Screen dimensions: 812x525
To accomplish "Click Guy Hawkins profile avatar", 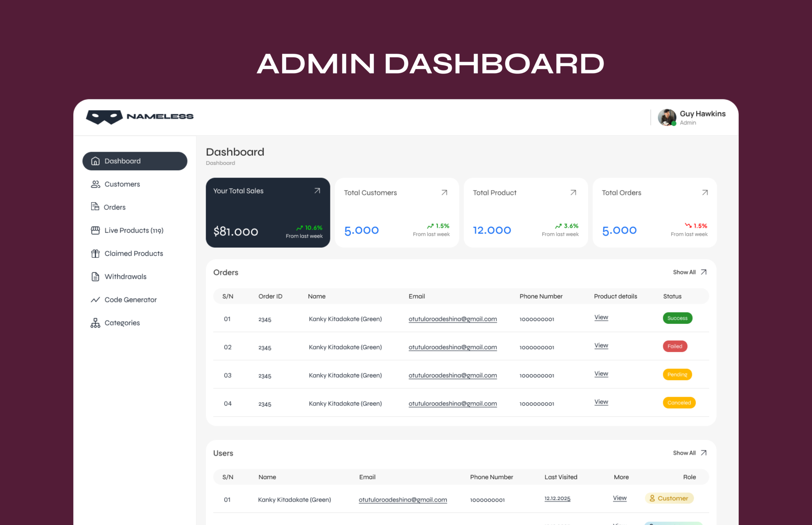I will (x=666, y=117).
